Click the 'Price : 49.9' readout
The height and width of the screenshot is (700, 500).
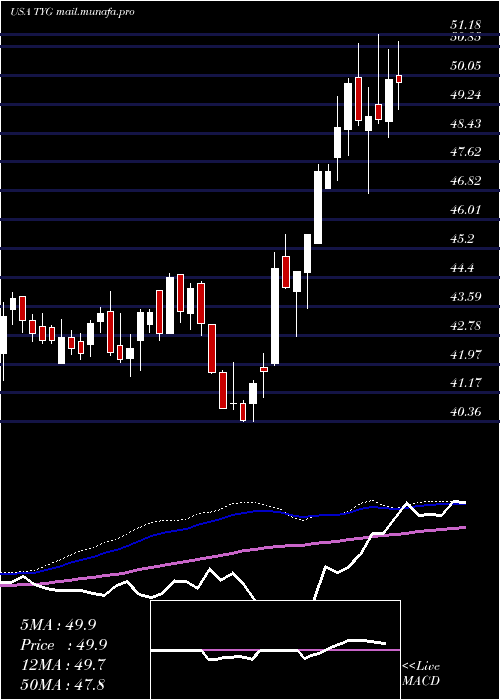pos(64,645)
